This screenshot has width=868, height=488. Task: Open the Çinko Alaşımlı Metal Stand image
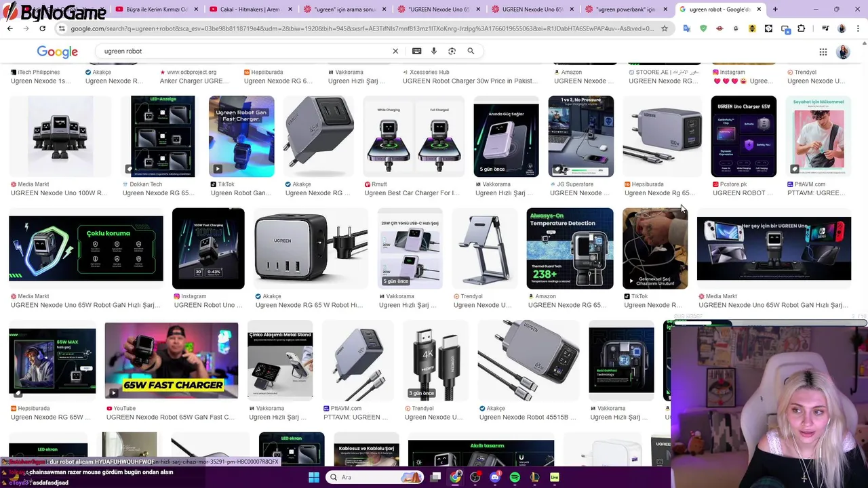pyautogui.click(x=280, y=361)
